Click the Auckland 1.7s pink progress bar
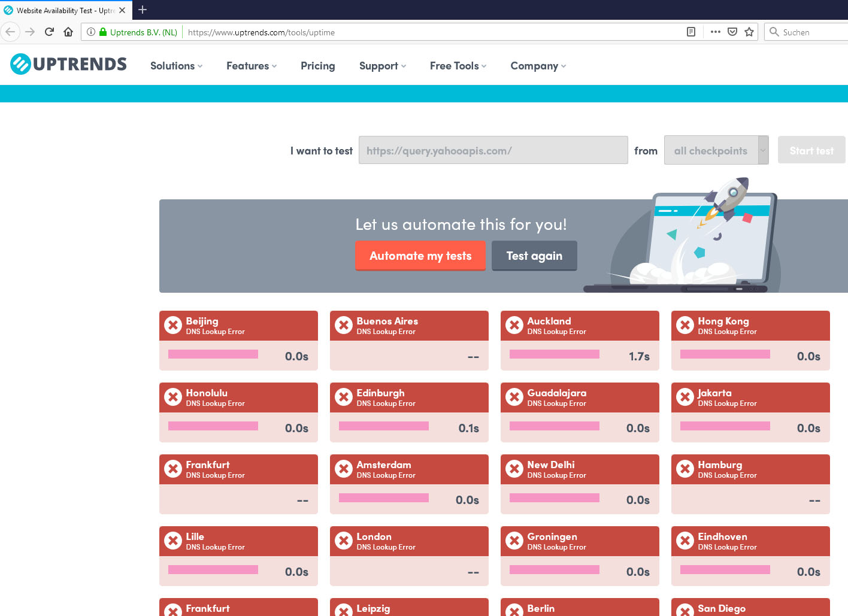The height and width of the screenshot is (616, 848). [554, 354]
